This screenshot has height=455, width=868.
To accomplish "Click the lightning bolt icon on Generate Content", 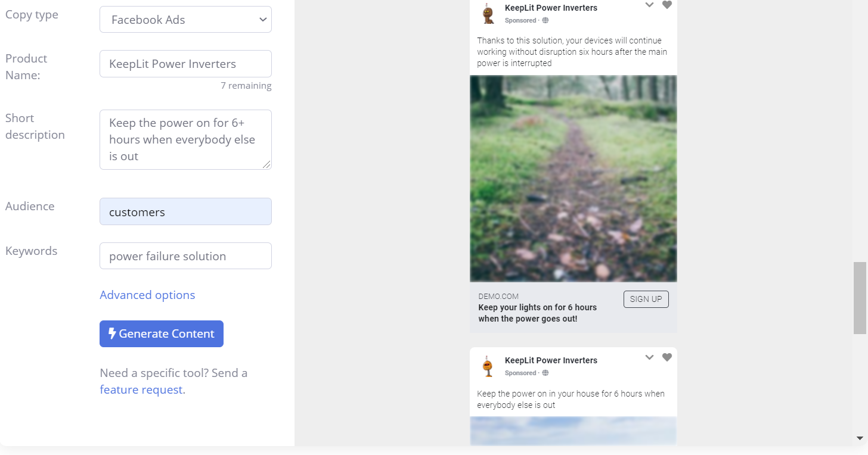I will coord(113,334).
